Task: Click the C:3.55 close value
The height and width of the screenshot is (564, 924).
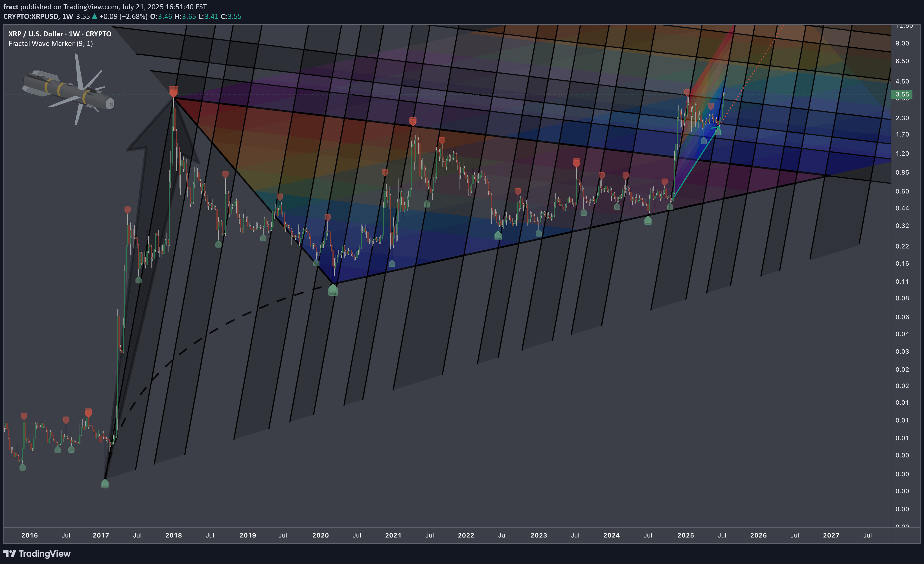Action: [x=231, y=16]
